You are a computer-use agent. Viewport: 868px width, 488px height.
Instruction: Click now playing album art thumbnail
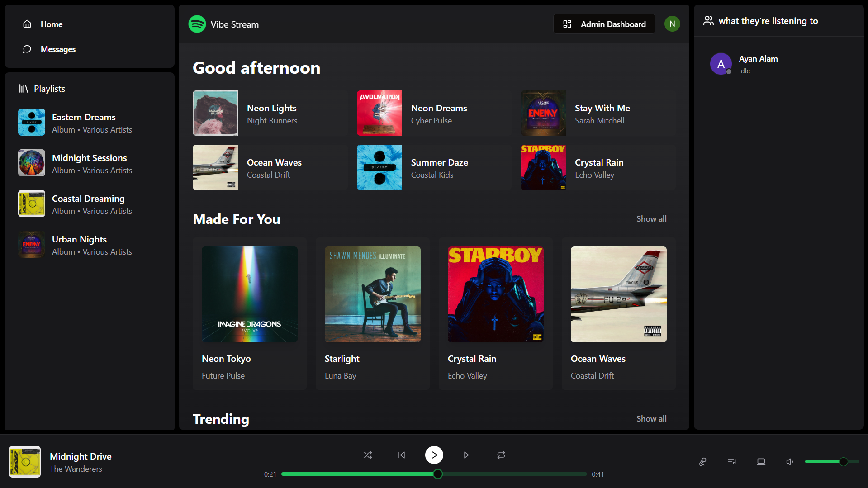[25, 462]
